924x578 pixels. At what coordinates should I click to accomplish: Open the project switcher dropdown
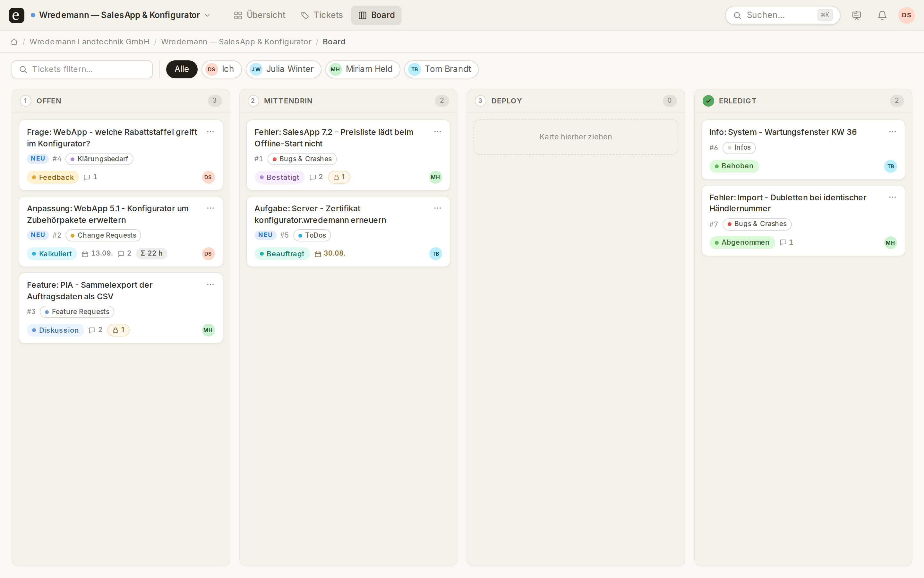121,15
